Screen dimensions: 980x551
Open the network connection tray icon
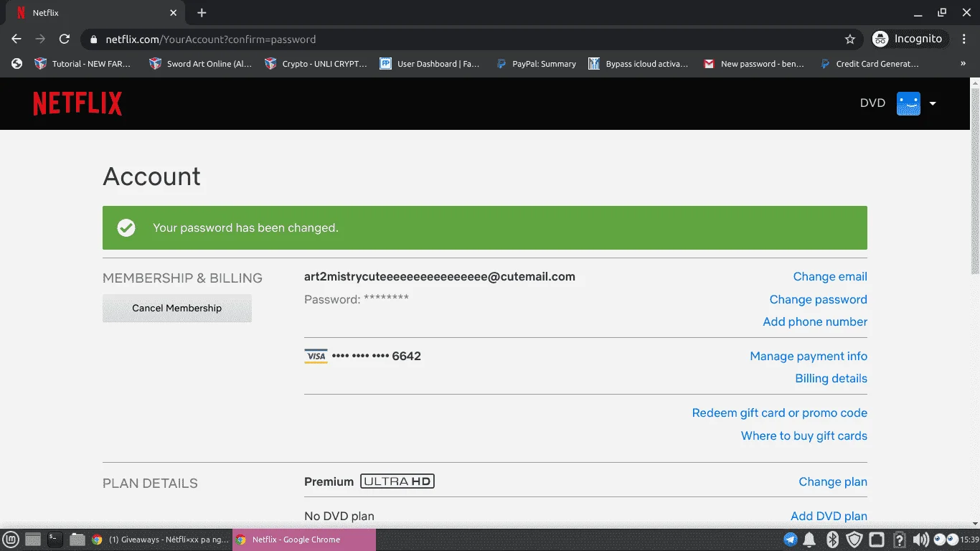[877, 540]
